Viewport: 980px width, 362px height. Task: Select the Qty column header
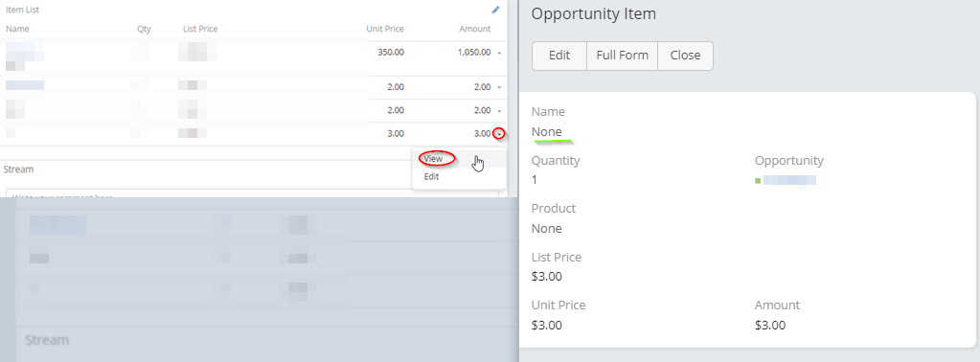coord(144,29)
